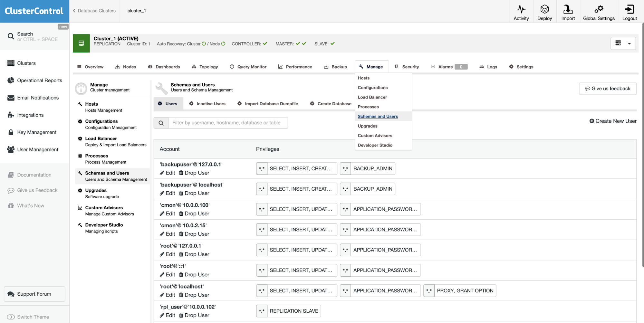Screen dimensions: 644x323
Task: Click Drop User for 'backupuser'@'localhost'
Action: click(194, 193)
